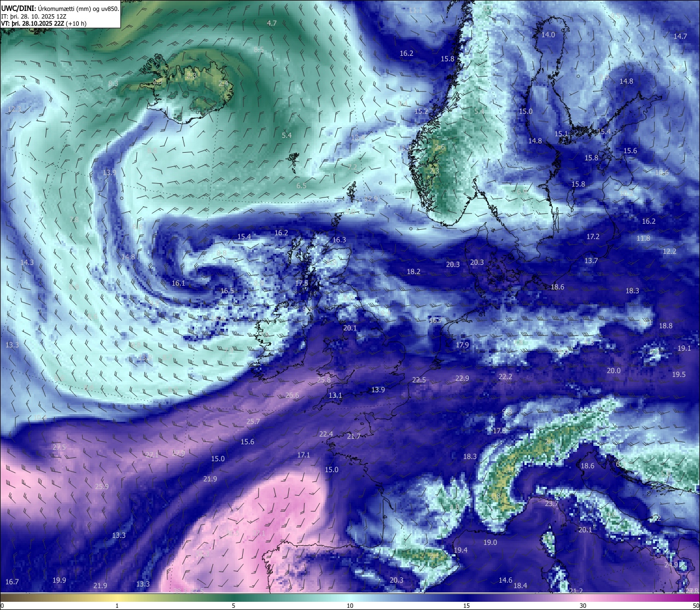700x610 pixels.
Task: Click the map value 17.9
Action: click(x=462, y=345)
